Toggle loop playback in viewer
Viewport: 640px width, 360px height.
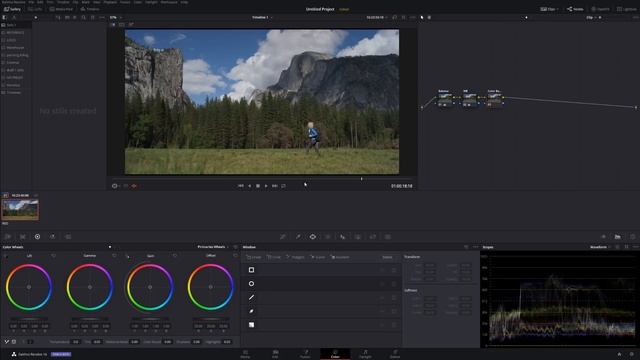coord(283,186)
